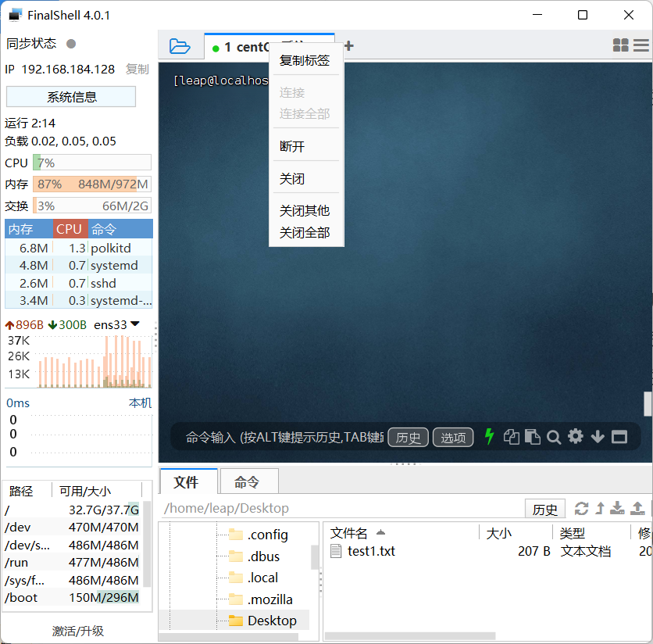
Task: Select the .config folder
Action: coord(259,535)
